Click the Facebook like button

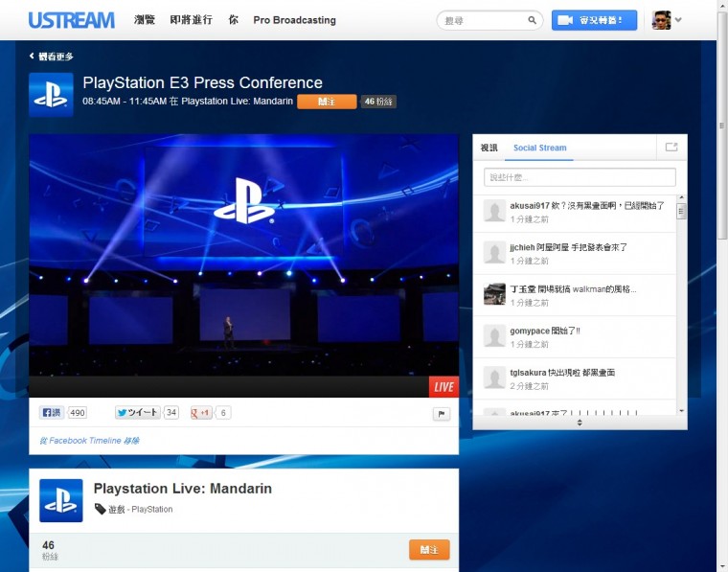coord(52,412)
